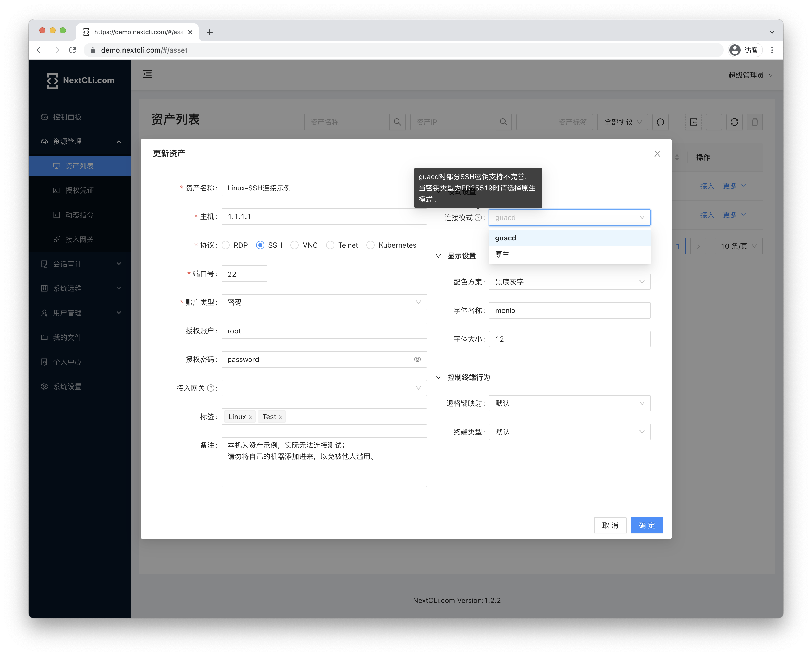Viewport: 812px width, 656px height.
Task: Remove the Linux tag
Action: click(250, 417)
